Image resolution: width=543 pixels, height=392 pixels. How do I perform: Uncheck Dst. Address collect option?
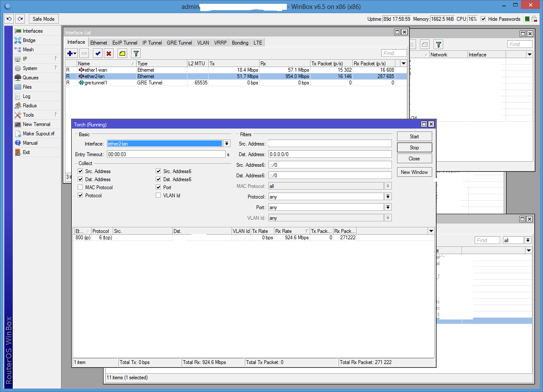click(81, 179)
